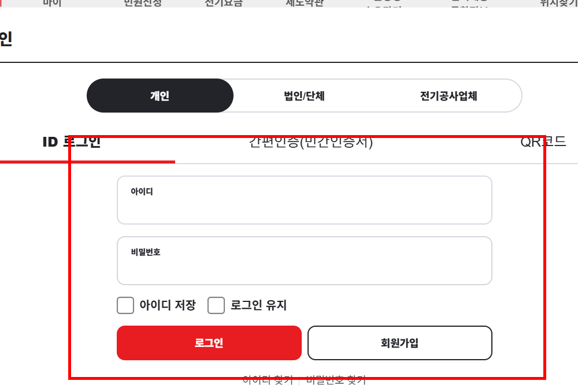Open the 제도약관 menu
This screenshot has height=392, width=578.
click(x=305, y=3)
